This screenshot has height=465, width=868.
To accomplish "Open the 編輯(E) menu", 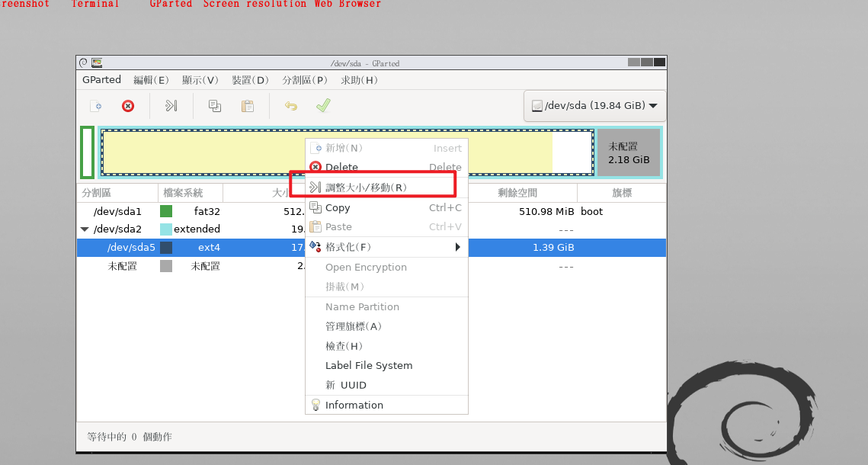I will [x=151, y=80].
